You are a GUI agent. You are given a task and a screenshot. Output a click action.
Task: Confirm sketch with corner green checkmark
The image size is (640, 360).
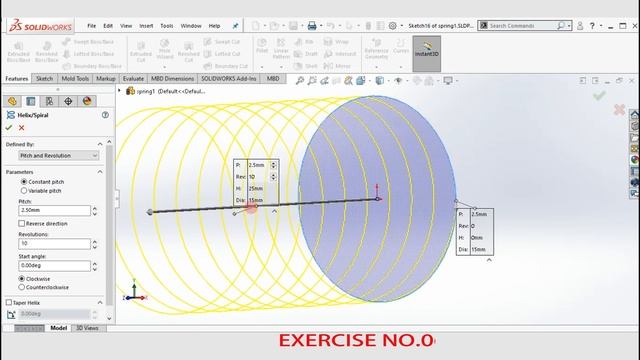tap(599, 96)
